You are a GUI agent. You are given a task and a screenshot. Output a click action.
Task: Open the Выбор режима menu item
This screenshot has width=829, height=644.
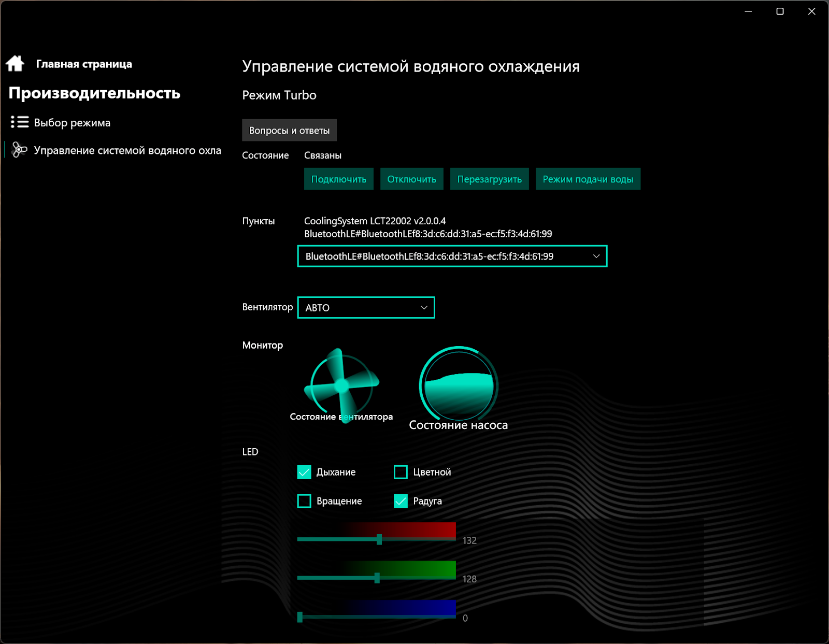click(72, 123)
